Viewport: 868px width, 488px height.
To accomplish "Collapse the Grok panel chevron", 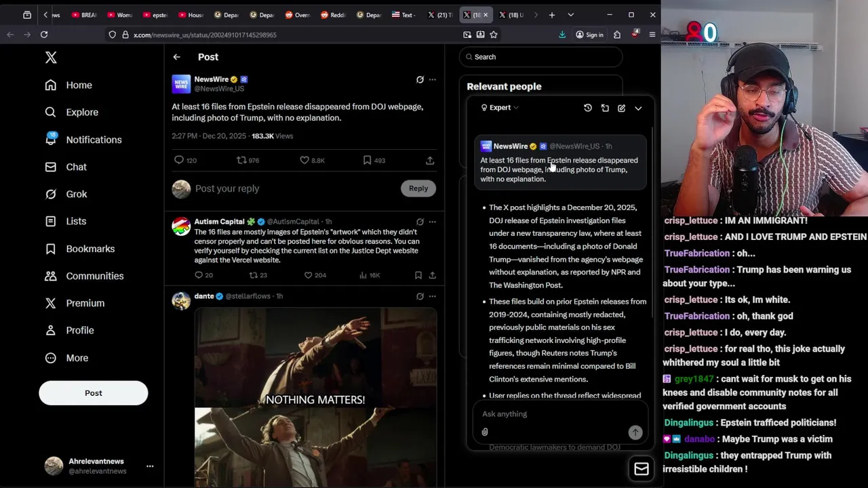I will coord(638,108).
